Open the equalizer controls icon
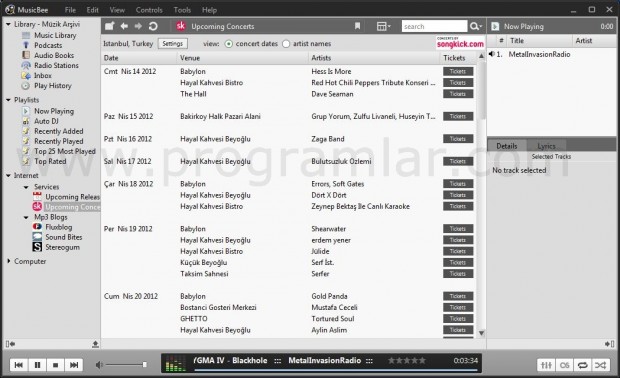The height and width of the screenshot is (378, 620). pyautogui.click(x=546, y=365)
